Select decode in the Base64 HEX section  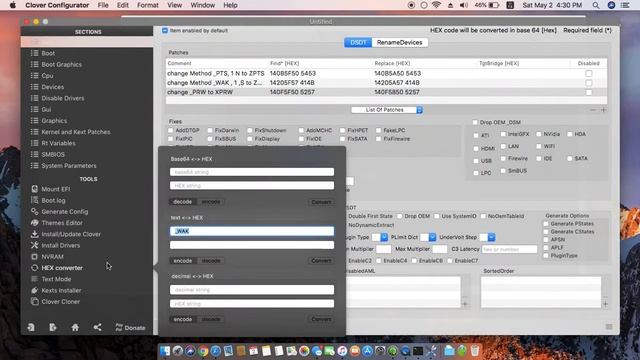pyautogui.click(x=182, y=202)
